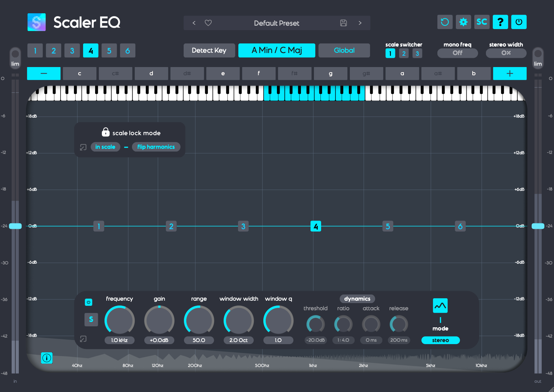Open the mono freq Off control

click(x=457, y=53)
